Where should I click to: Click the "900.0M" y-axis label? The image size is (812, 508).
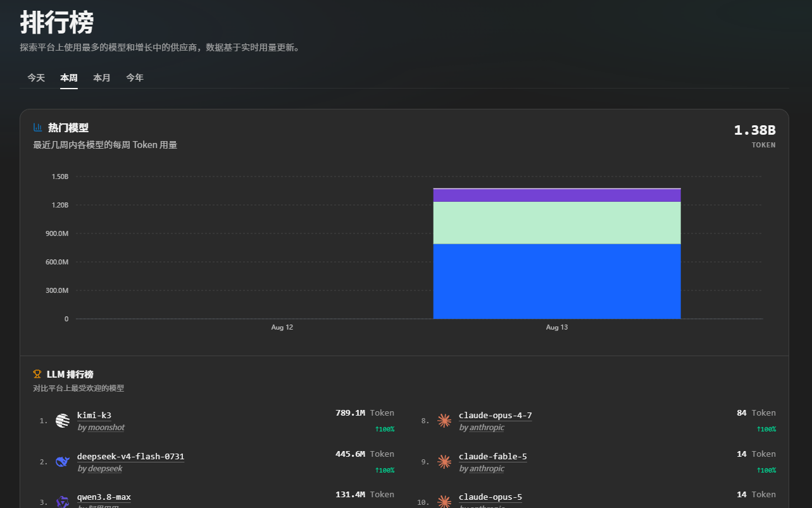[x=57, y=233]
